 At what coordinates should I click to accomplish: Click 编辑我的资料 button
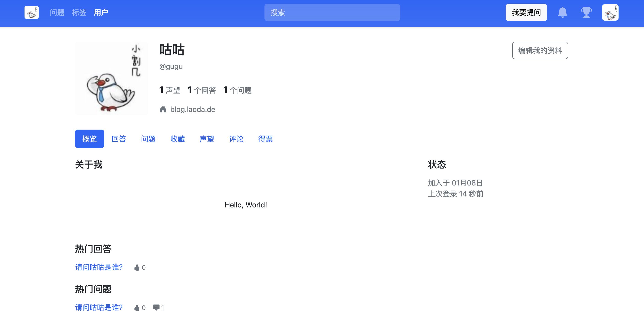click(540, 50)
